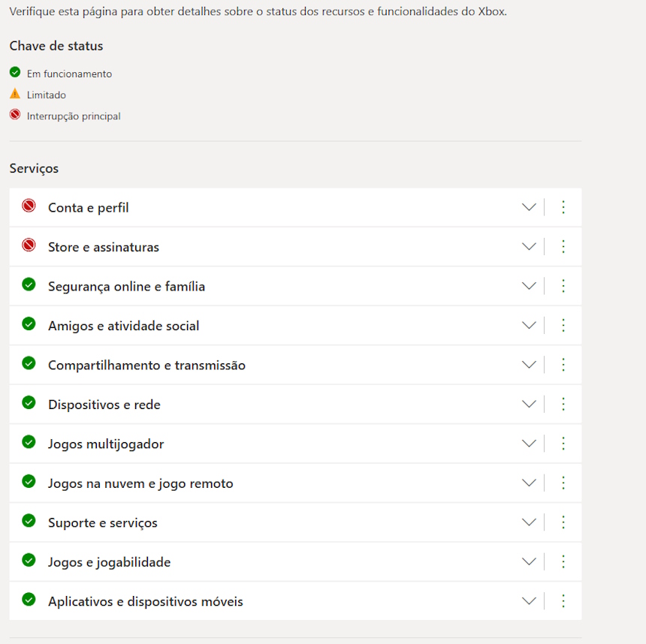Image resolution: width=646 pixels, height=644 pixels.
Task: Expand the Compartilhamento e transmissão chevron
Action: [529, 365]
